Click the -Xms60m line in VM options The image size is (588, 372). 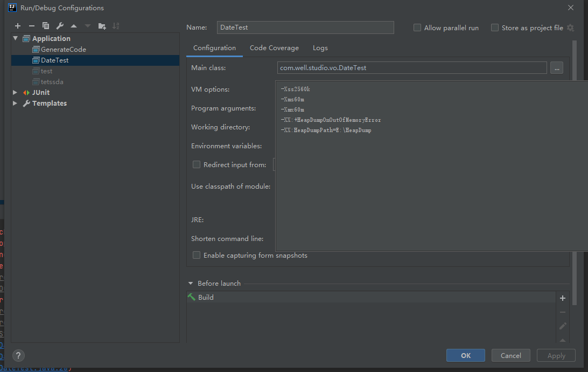click(x=292, y=100)
